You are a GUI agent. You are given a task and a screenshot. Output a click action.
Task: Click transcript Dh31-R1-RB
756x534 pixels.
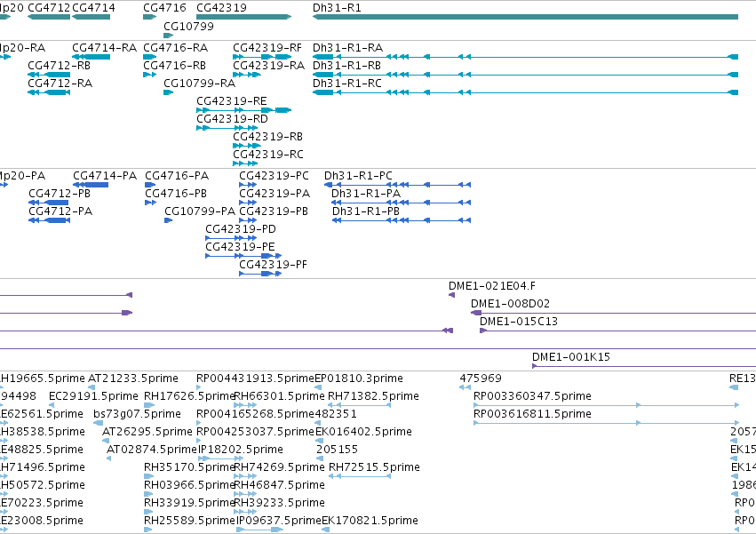point(525,75)
